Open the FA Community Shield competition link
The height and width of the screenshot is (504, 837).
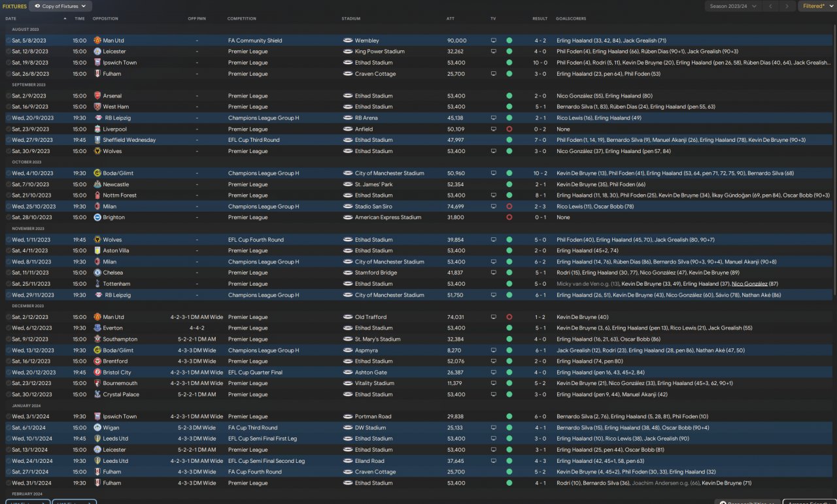255,41
